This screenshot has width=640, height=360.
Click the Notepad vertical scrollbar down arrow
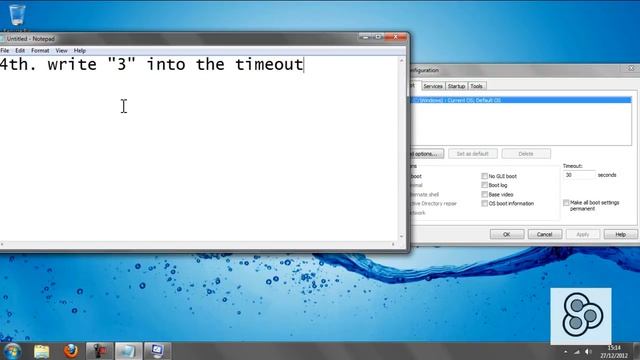pos(402,236)
